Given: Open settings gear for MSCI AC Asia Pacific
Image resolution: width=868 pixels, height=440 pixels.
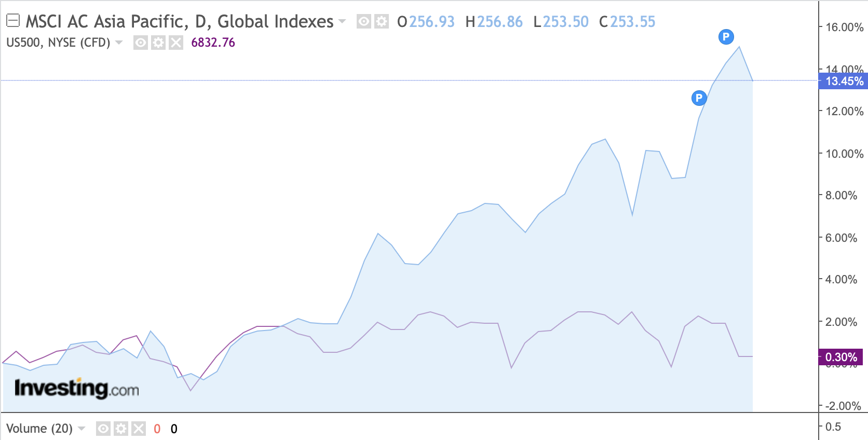Looking at the screenshot, I should pos(382,21).
